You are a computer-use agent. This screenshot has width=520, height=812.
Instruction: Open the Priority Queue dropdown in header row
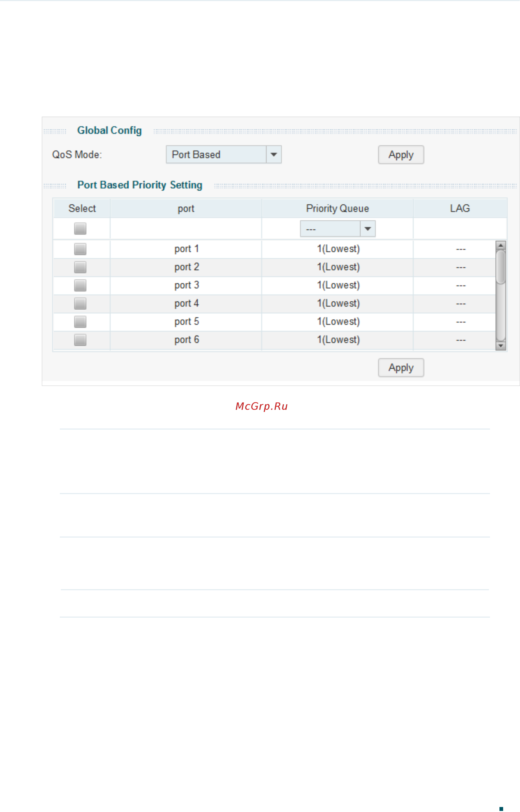(x=338, y=229)
